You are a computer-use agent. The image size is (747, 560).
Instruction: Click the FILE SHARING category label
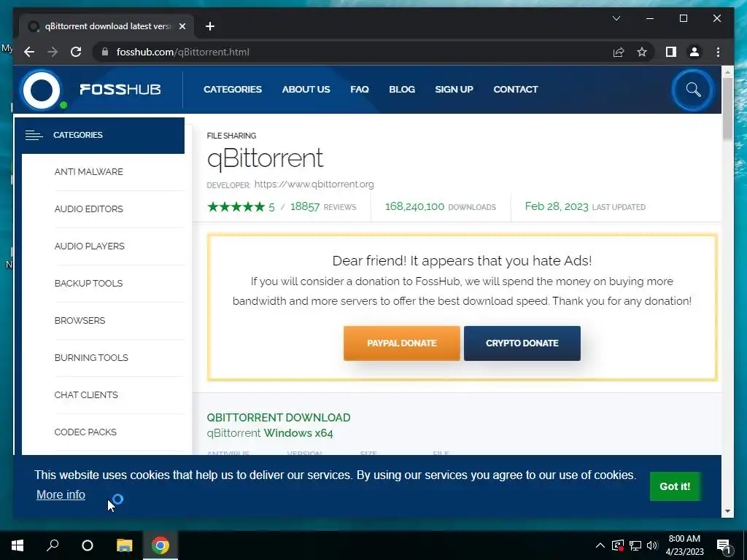[x=231, y=136]
